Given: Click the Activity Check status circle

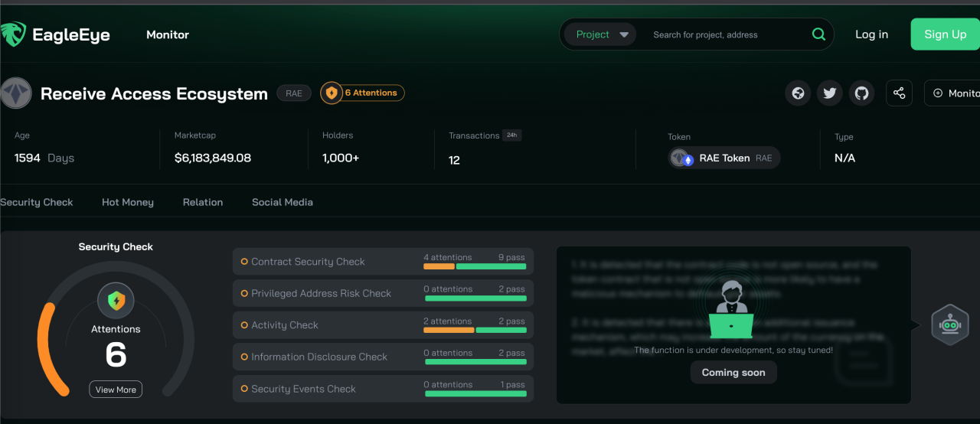Looking at the screenshot, I should [244, 325].
